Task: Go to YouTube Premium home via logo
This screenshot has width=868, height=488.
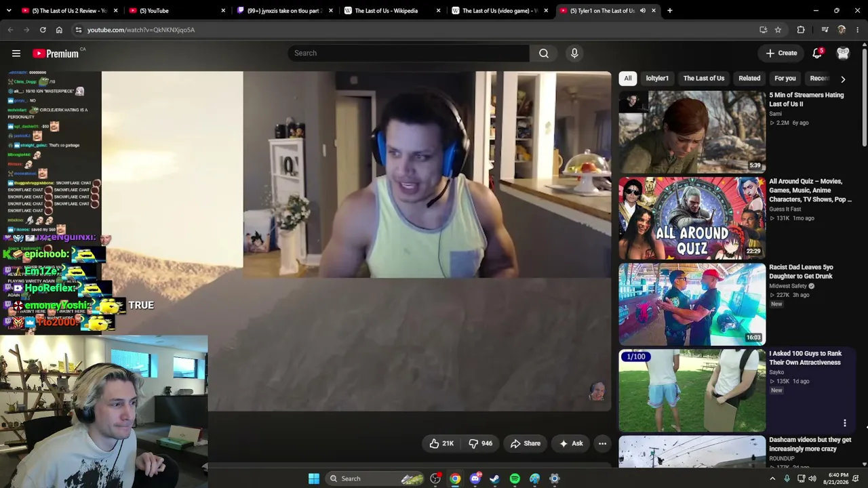Action: (x=56, y=54)
